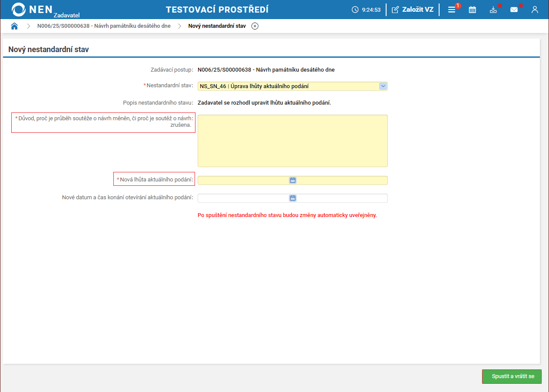Screen dimensions: 549x392
Task: Open the messages envelope icon
Action: [514, 10]
